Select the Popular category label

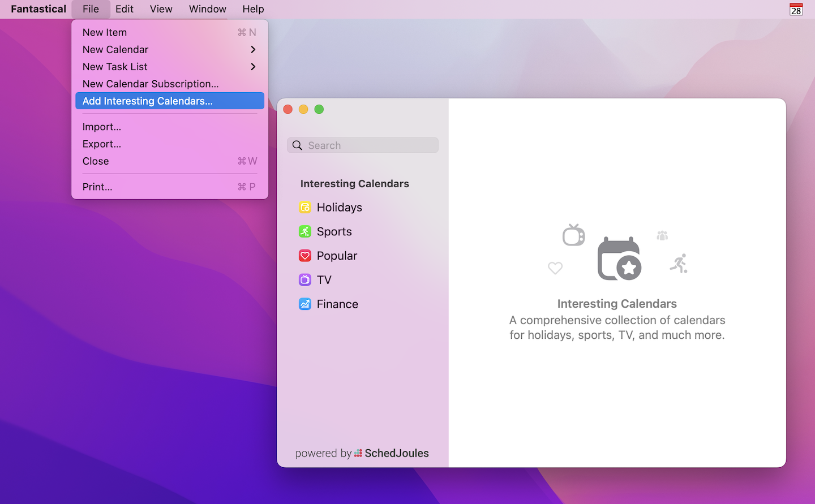337,256
